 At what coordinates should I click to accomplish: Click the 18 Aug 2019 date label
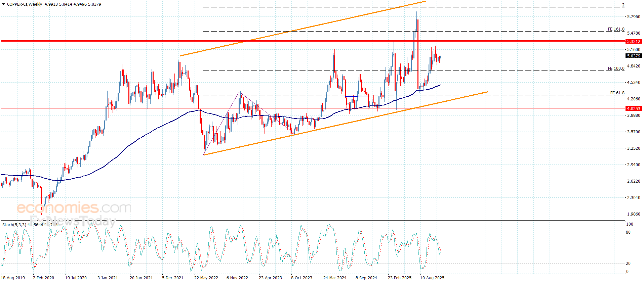pyautogui.click(x=13, y=278)
